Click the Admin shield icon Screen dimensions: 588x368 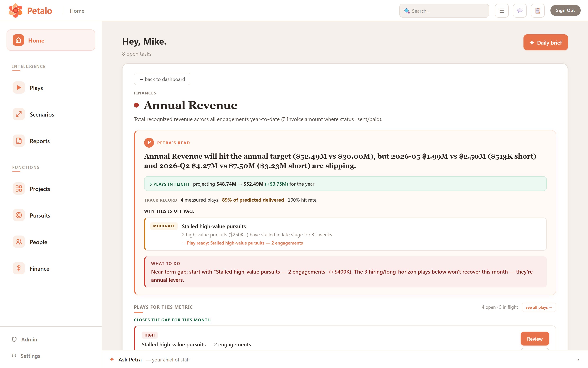point(14,339)
